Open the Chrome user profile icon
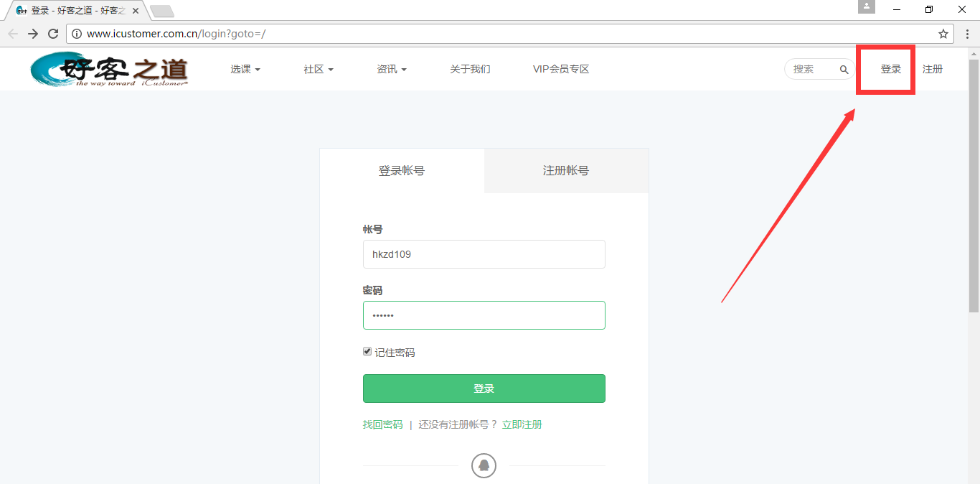980x484 pixels. pos(867,7)
